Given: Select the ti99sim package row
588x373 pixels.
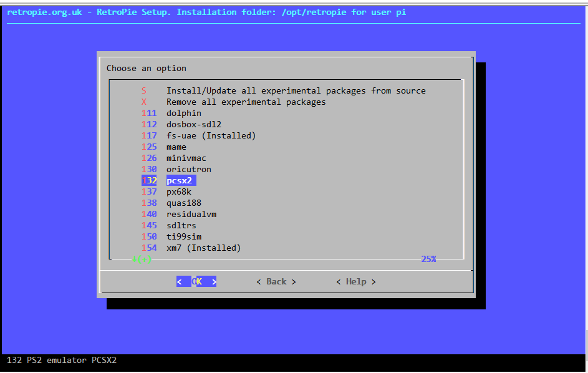Looking at the screenshot, I should coord(171,237).
